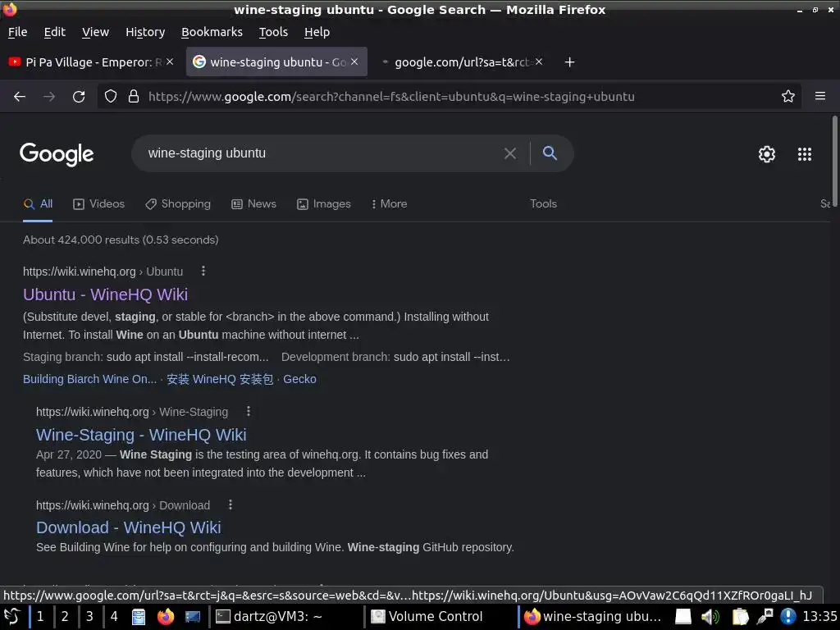Image resolution: width=840 pixels, height=630 pixels.
Task: Open the Edit menu
Action: (x=55, y=32)
